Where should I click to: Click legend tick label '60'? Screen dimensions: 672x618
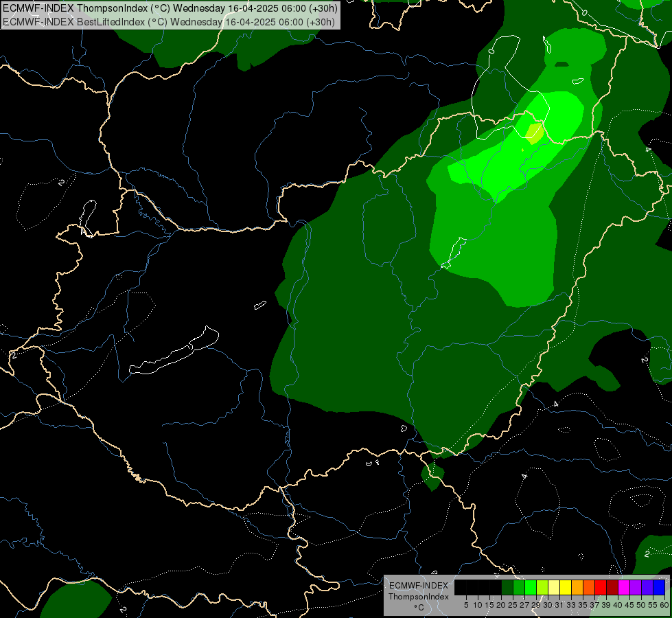point(664,605)
